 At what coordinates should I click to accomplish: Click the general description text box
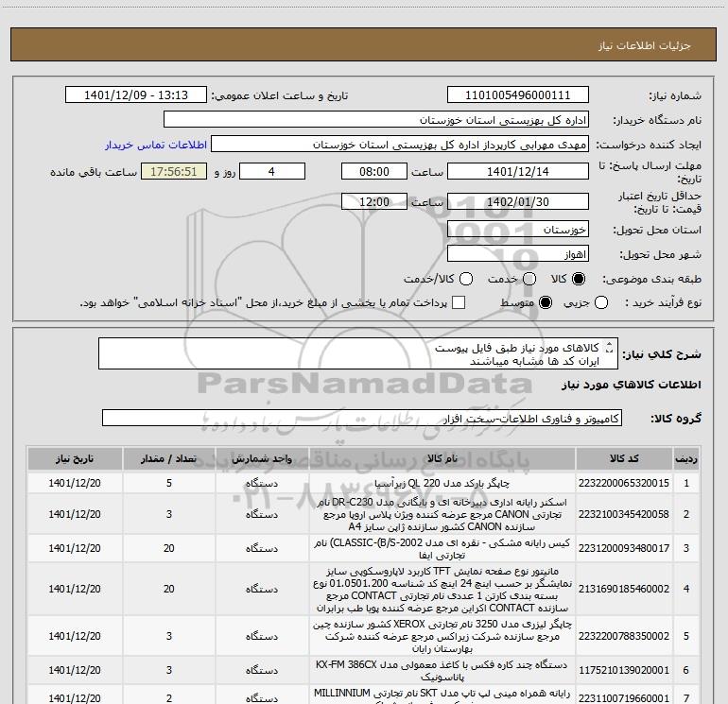tap(358, 354)
